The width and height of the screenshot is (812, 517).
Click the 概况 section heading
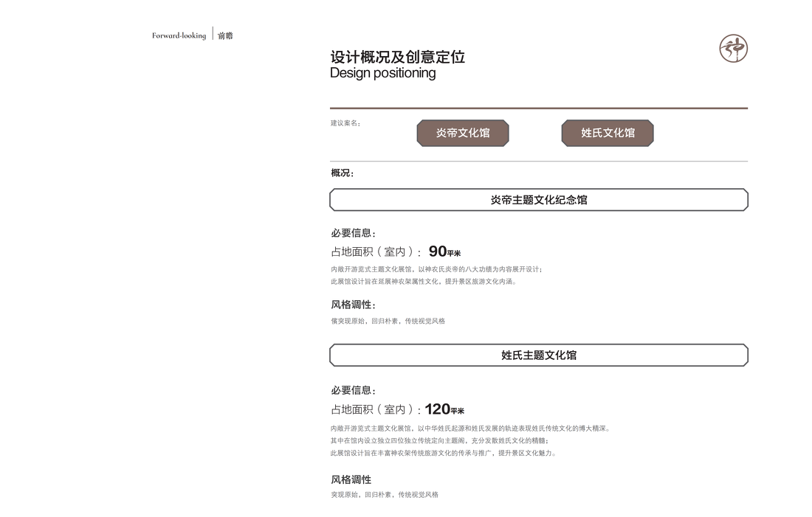[343, 173]
